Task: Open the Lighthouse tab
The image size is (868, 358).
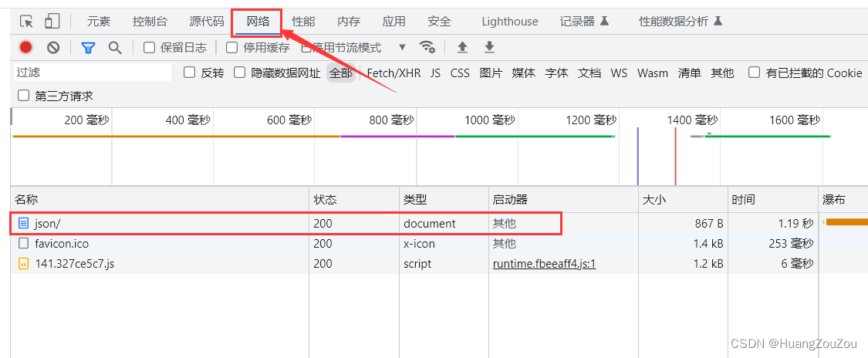Action: 510,22
